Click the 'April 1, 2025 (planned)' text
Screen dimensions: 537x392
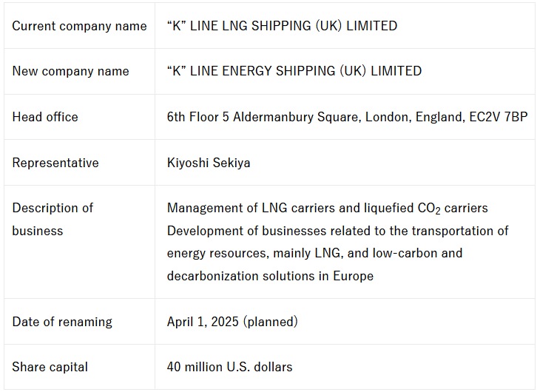coord(232,322)
